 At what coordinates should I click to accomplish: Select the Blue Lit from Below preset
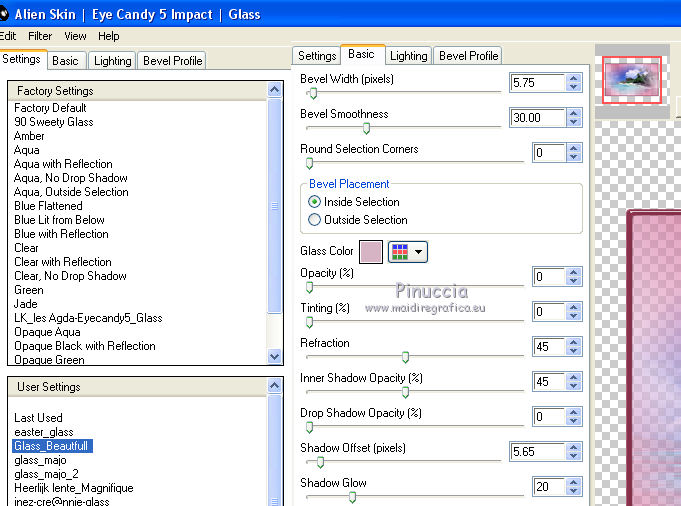click(60, 220)
